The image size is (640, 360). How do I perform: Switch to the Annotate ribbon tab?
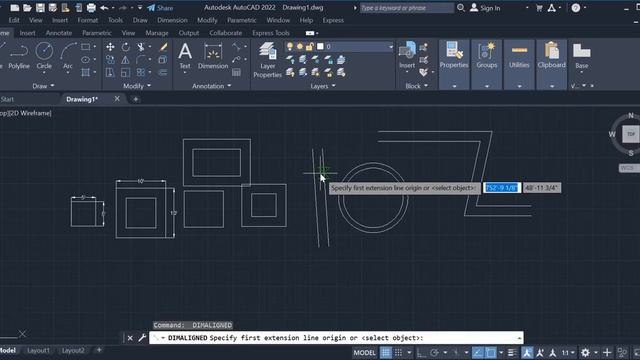pyautogui.click(x=59, y=33)
